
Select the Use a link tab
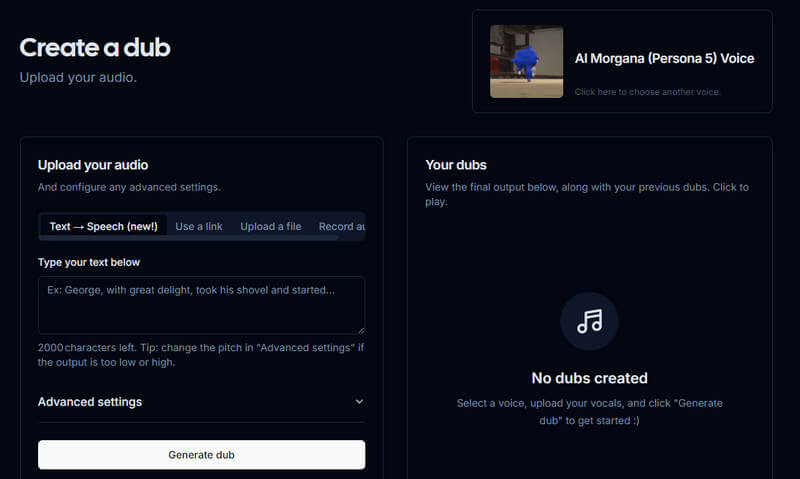click(x=199, y=226)
